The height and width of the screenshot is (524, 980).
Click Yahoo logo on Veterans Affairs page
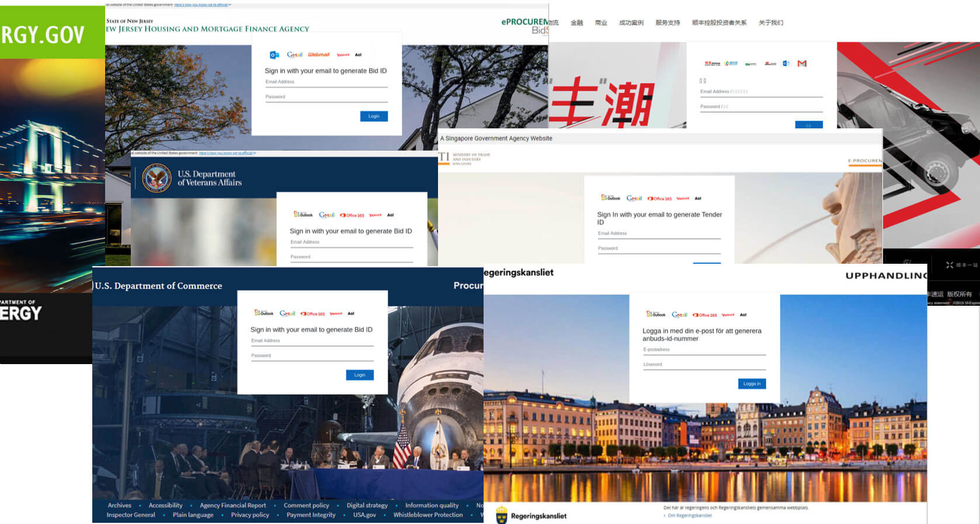376,215
